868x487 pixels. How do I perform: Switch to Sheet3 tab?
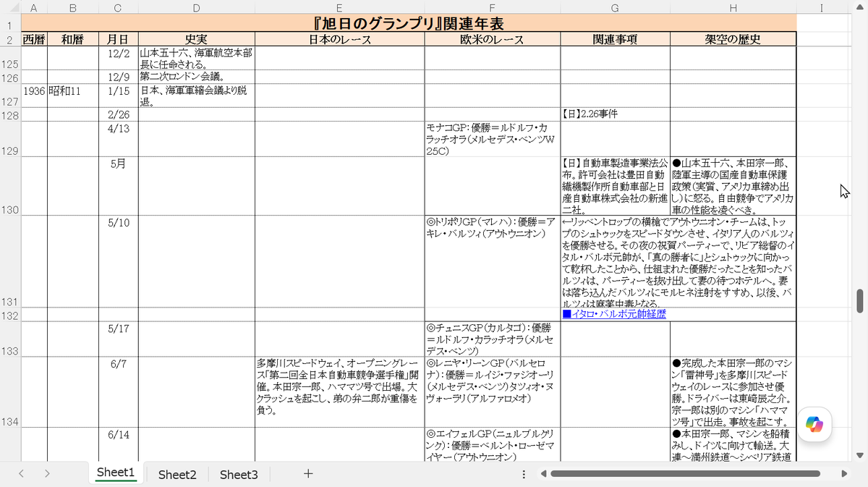pos(239,474)
